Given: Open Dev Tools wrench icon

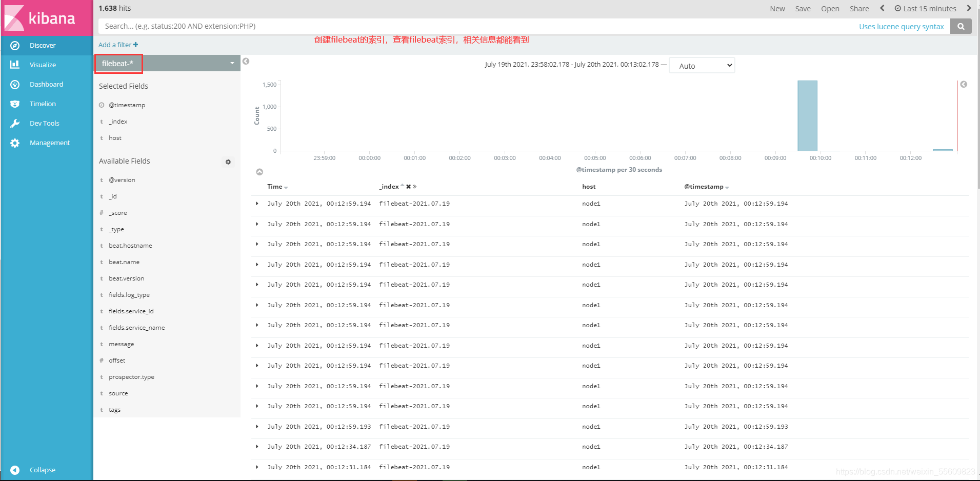Looking at the screenshot, I should pos(15,124).
